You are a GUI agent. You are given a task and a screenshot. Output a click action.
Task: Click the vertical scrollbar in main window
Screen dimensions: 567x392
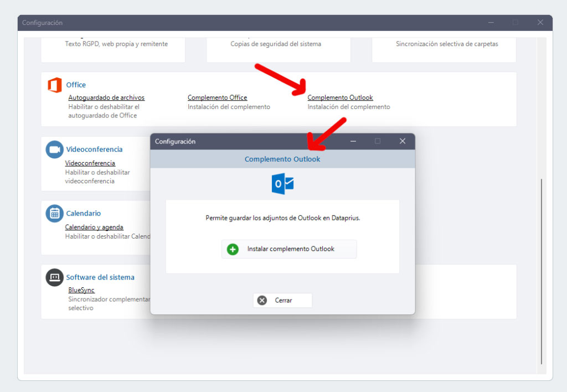542,271
